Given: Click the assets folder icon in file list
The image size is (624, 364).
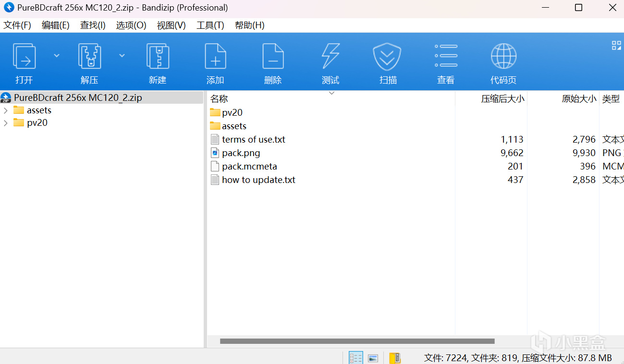Looking at the screenshot, I should click(x=215, y=126).
